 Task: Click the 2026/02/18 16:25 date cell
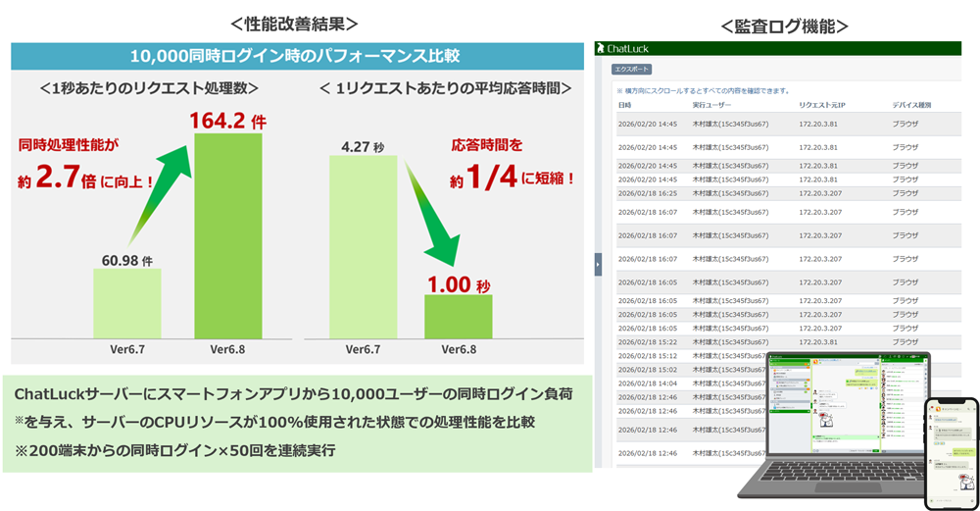tap(648, 193)
